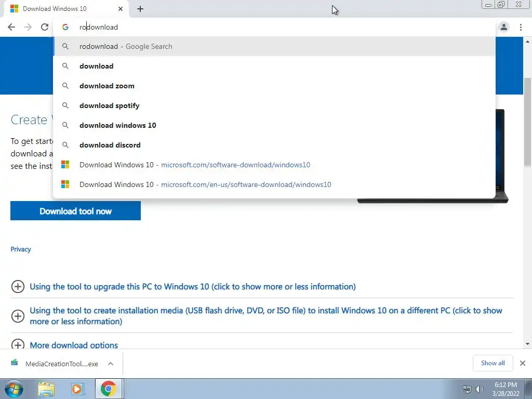Image resolution: width=532 pixels, height=399 pixels.
Task: Click the 'Download tool now' button
Action: (75, 211)
